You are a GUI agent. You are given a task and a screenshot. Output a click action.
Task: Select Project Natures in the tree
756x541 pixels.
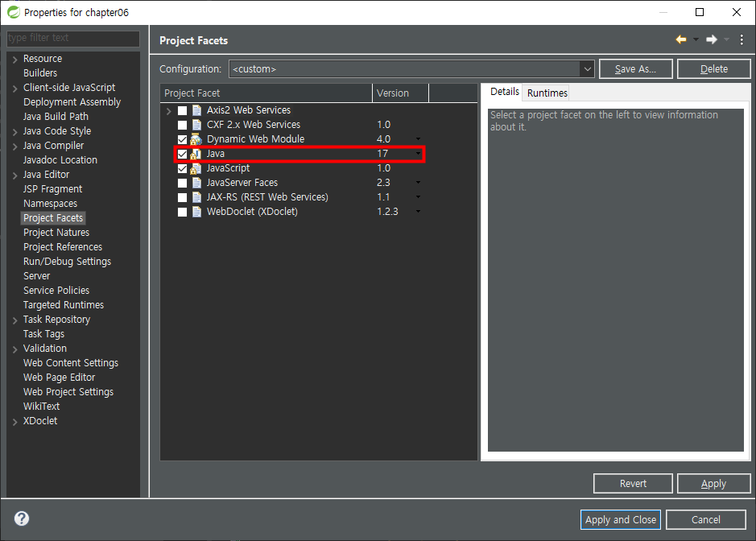56,233
